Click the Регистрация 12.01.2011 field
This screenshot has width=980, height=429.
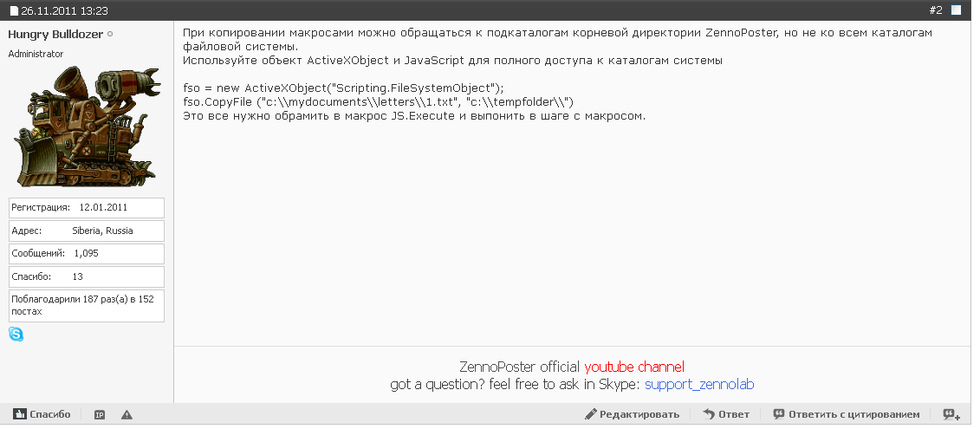(x=86, y=208)
